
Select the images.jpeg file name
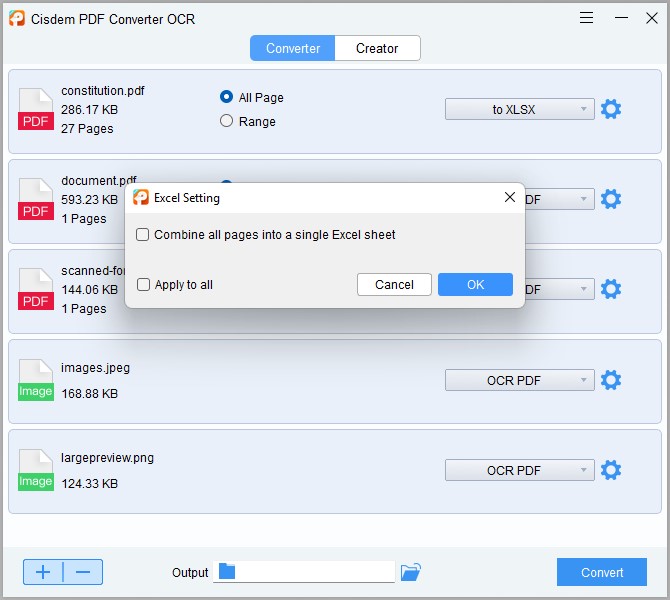[95, 368]
